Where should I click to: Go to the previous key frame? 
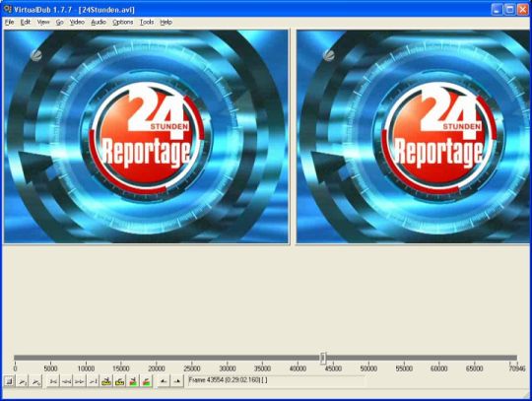point(106,381)
